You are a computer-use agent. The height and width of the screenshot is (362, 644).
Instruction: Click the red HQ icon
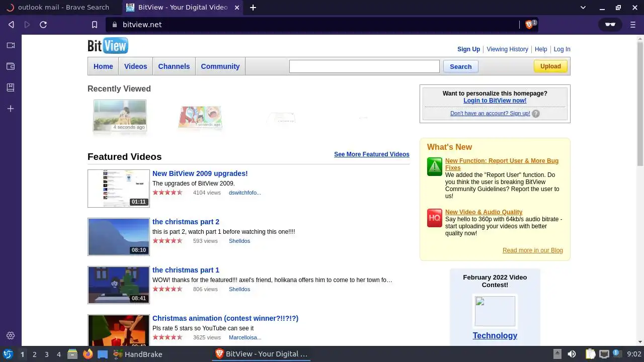435,218
